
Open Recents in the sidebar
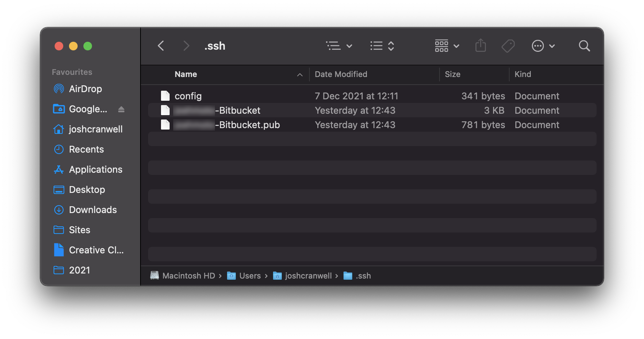(x=86, y=149)
